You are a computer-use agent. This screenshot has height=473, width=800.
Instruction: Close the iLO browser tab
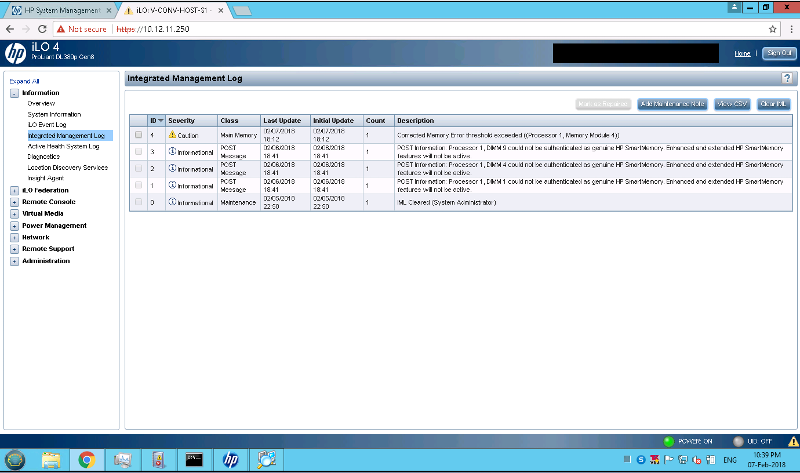coord(220,10)
